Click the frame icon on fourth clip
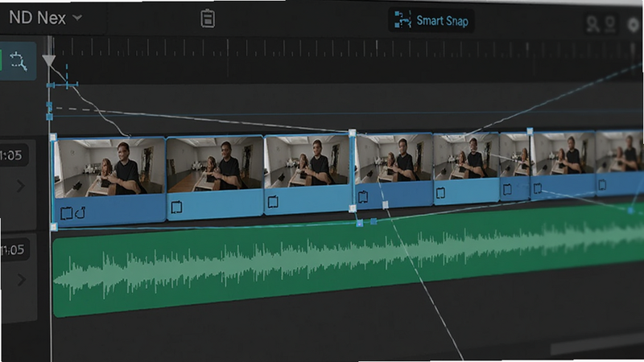The image size is (644, 362). tap(363, 197)
